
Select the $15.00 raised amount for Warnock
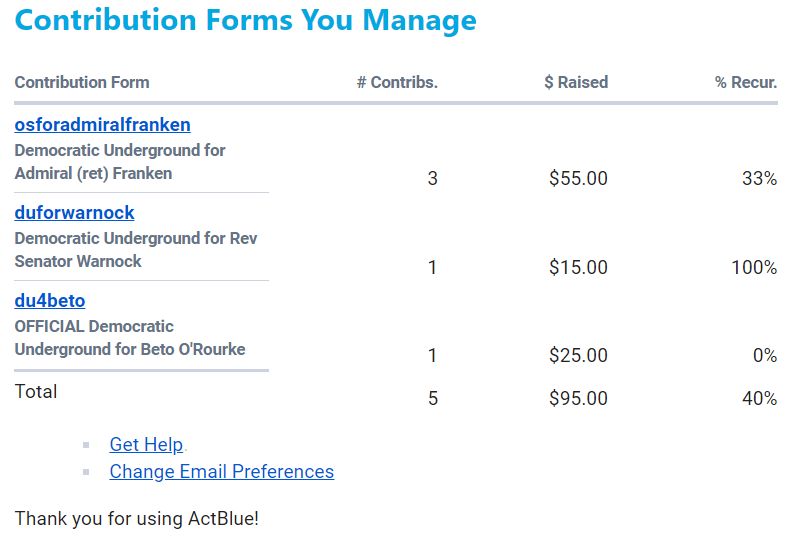[x=579, y=267]
